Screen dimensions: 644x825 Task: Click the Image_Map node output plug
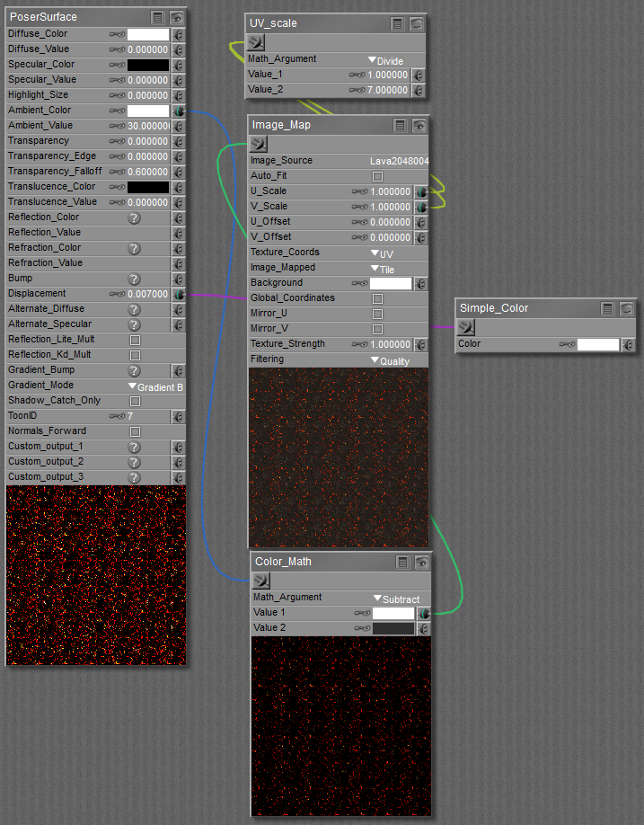(259, 144)
